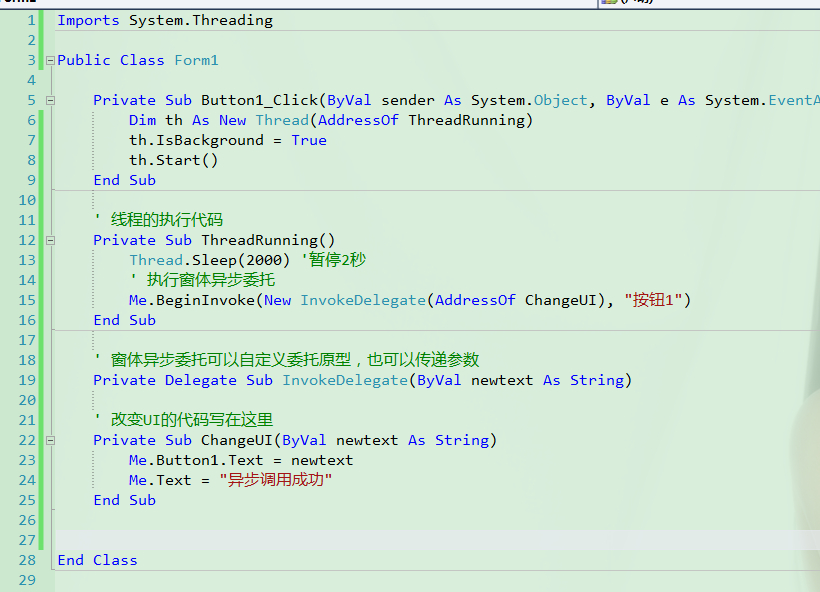
Task: Collapse the ThreadRunning sub outline
Action: pyautogui.click(x=50, y=241)
